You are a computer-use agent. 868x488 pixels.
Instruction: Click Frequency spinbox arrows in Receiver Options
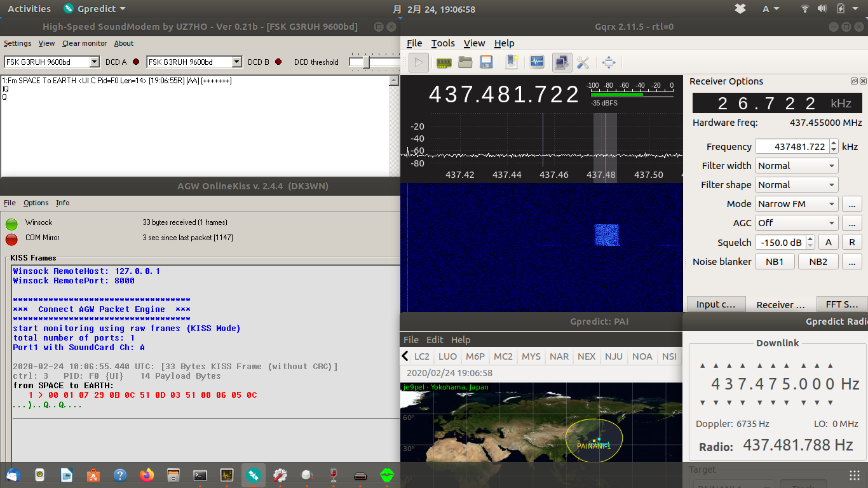pyautogui.click(x=834, y=147)
